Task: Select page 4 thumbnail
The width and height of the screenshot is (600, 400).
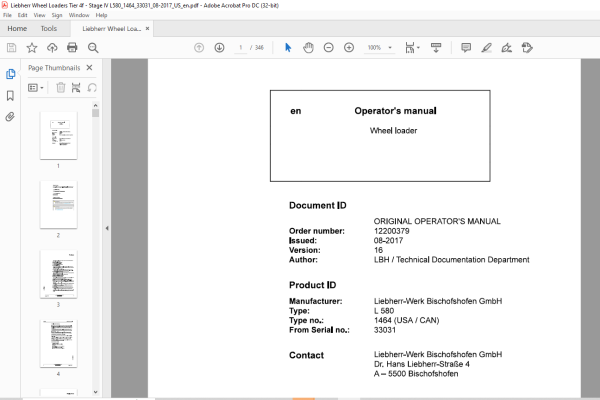Action: tap(59, 344)
